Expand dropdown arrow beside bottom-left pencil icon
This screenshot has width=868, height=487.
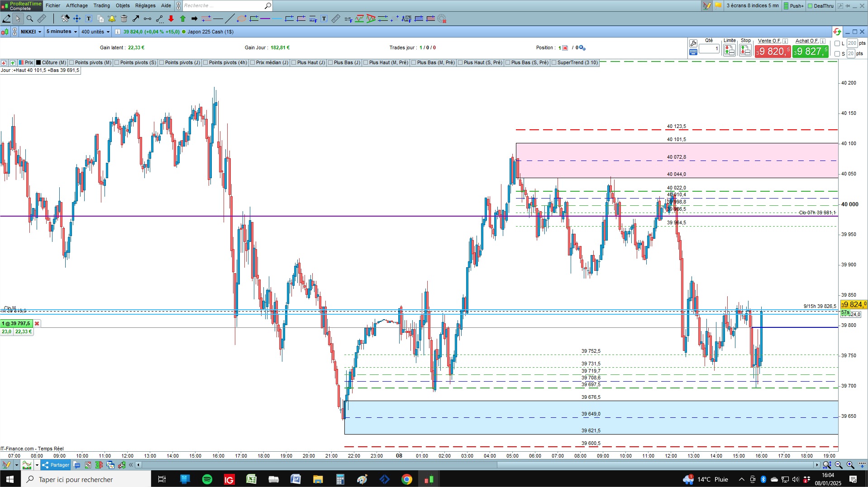coord(17,465)
